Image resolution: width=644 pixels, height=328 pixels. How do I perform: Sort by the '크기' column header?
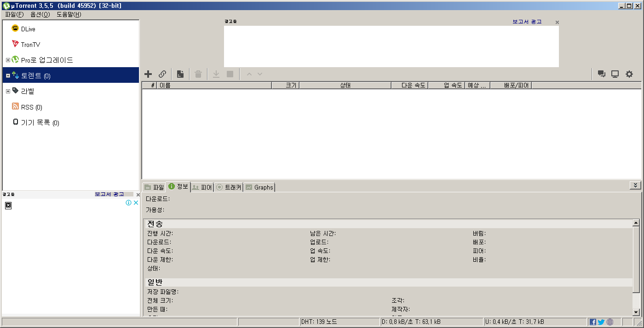[285, 85]
